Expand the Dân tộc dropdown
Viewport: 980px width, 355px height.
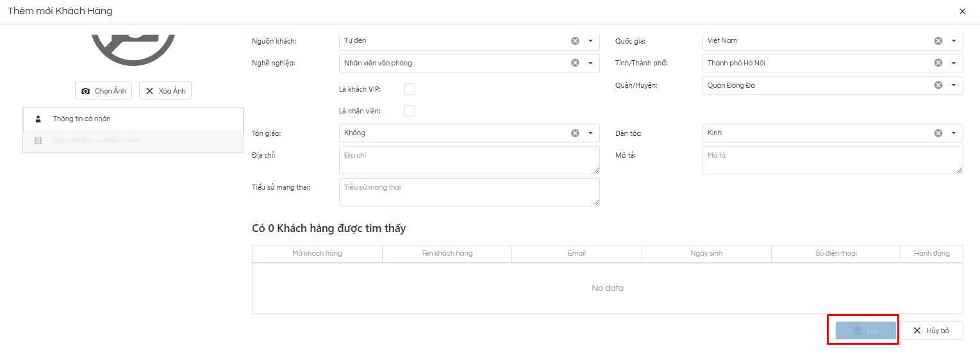pyautogui.click(x=954, y=133)
